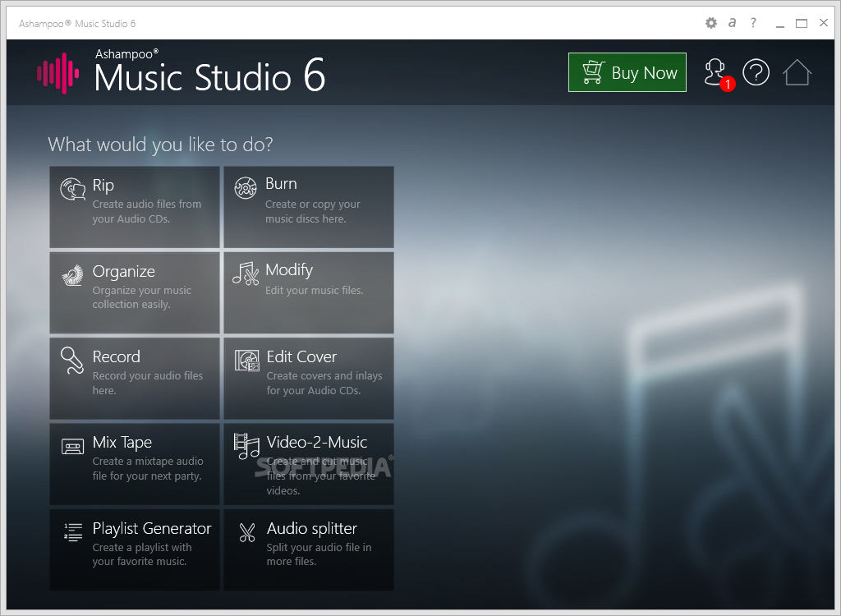Click the Edit Cover icon

246,361
